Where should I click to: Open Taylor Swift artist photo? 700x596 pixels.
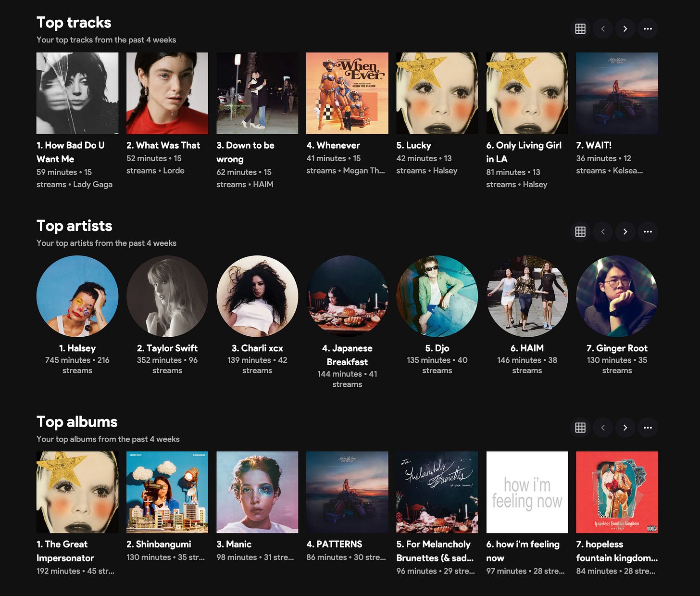[x=167, y=296]
